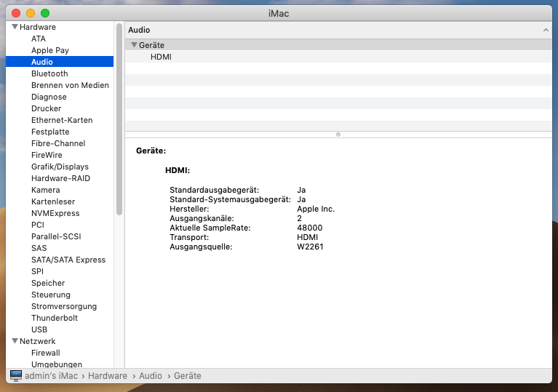Select Firewall under Netzwerk
Image resolution: width=558 pixels, height=392 pixels.
coord(46,353)
